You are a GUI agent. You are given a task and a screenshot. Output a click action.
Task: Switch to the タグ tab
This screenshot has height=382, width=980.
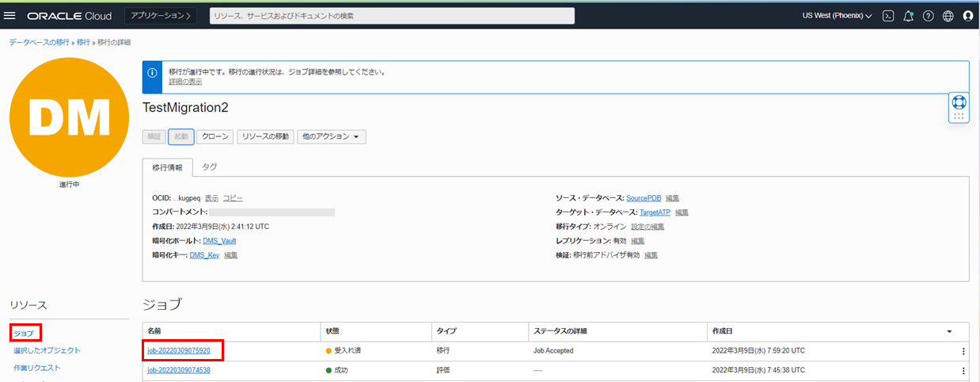(210, 167)
